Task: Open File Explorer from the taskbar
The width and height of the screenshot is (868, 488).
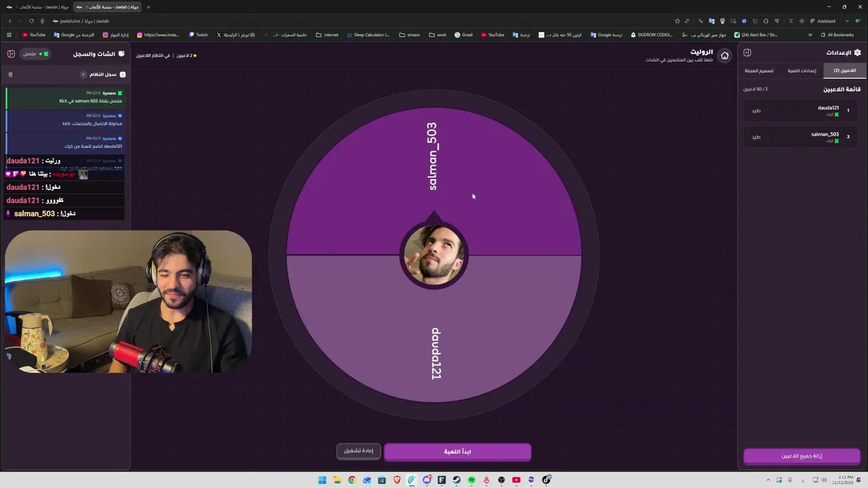Action: [337, 480]
